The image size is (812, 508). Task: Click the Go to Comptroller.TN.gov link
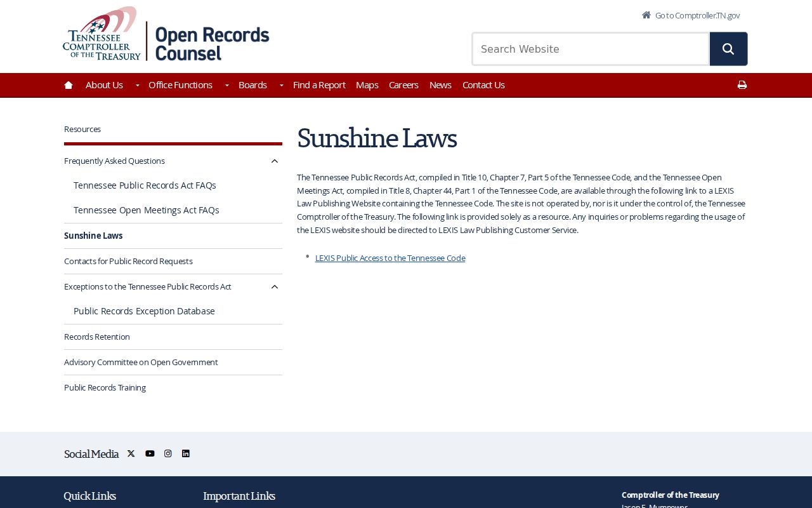coord(697,15)
